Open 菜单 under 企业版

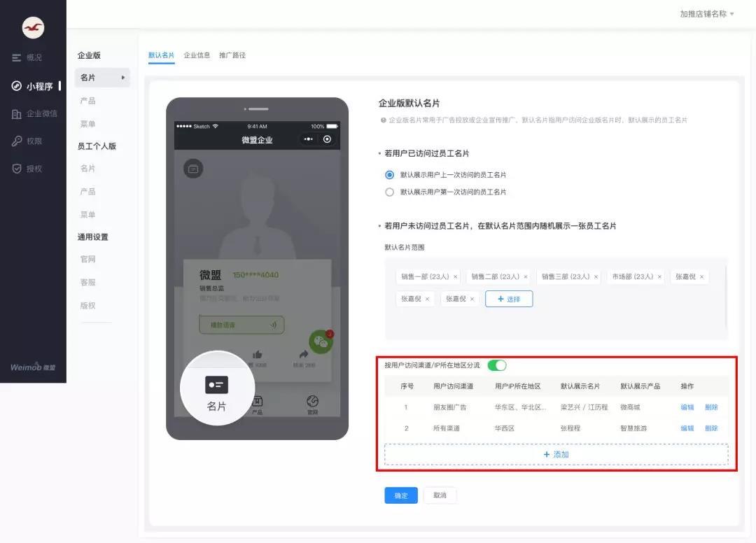tap(87, 124)
